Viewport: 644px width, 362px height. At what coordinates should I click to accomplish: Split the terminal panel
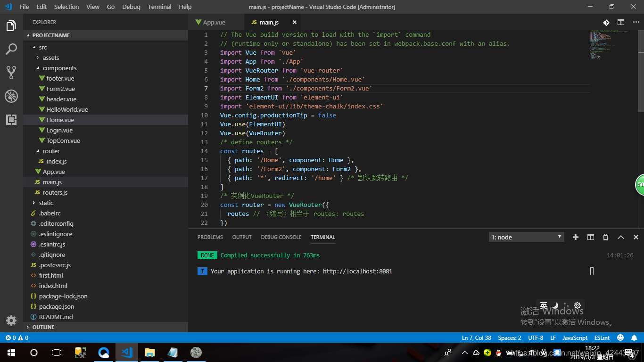pyautogui.click(x=591, y=237)
